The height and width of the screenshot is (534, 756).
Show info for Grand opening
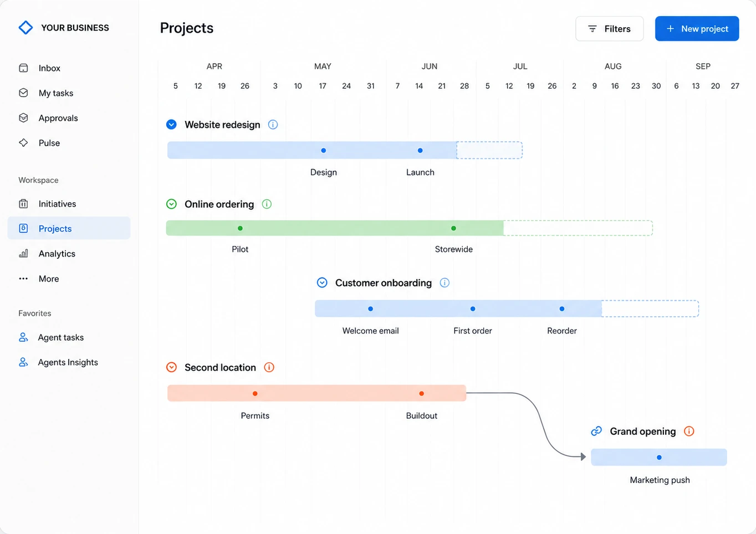pos(689,432)
